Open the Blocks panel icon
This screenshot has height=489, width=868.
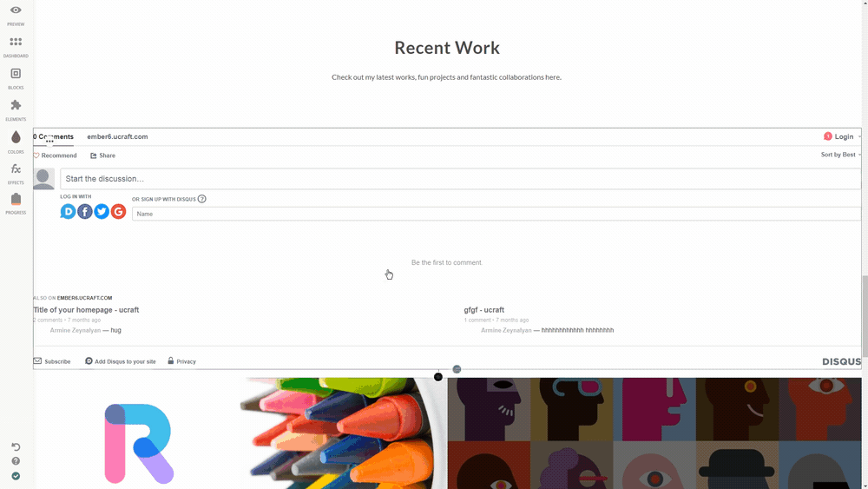(x=16, y=73)
